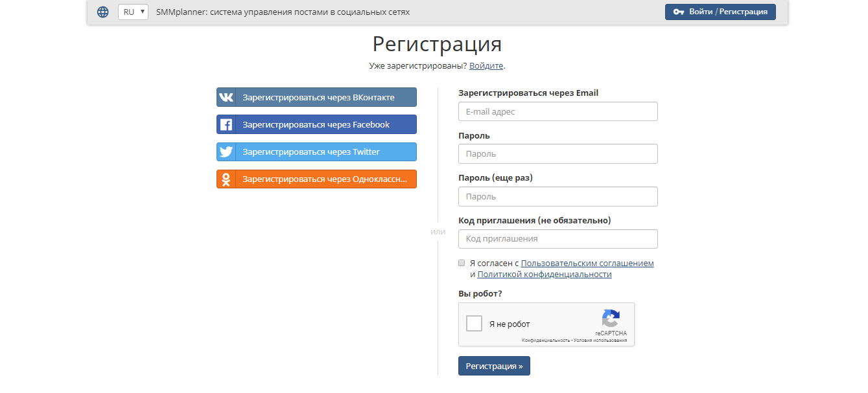Click the repeat password field
This screenshot has width=868, height=393.
click(557, 197)
